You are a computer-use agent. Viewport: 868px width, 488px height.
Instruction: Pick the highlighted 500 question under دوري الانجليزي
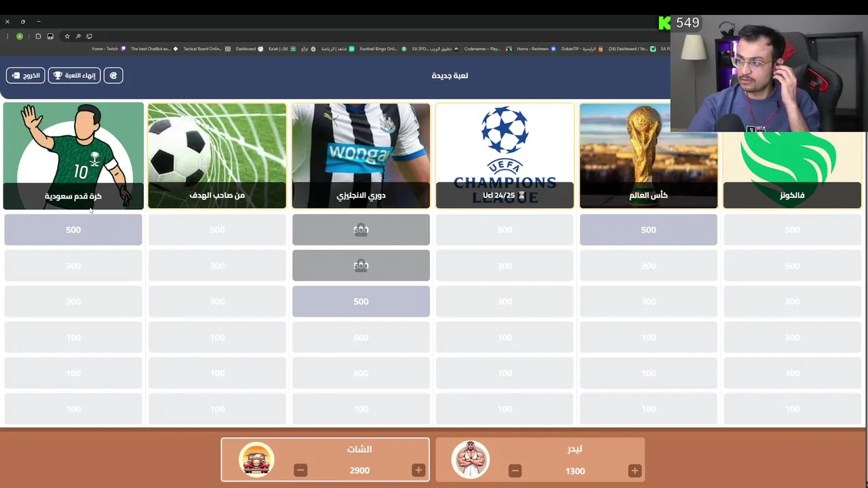[361, 302]
